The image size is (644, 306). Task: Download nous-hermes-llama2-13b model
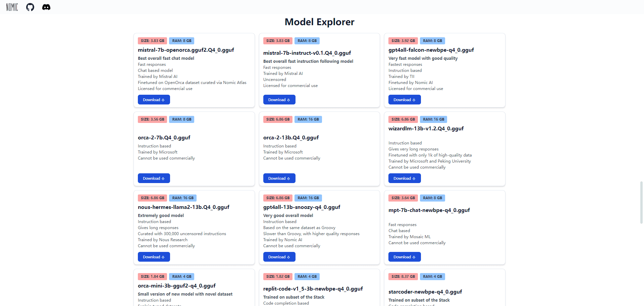[x=154, y=257]
